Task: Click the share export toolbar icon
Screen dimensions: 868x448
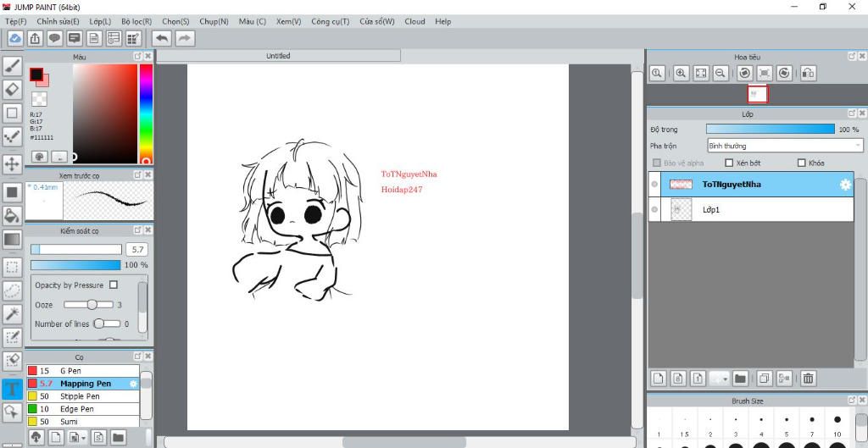Action: pyautogui.click(x=35, y=38)
